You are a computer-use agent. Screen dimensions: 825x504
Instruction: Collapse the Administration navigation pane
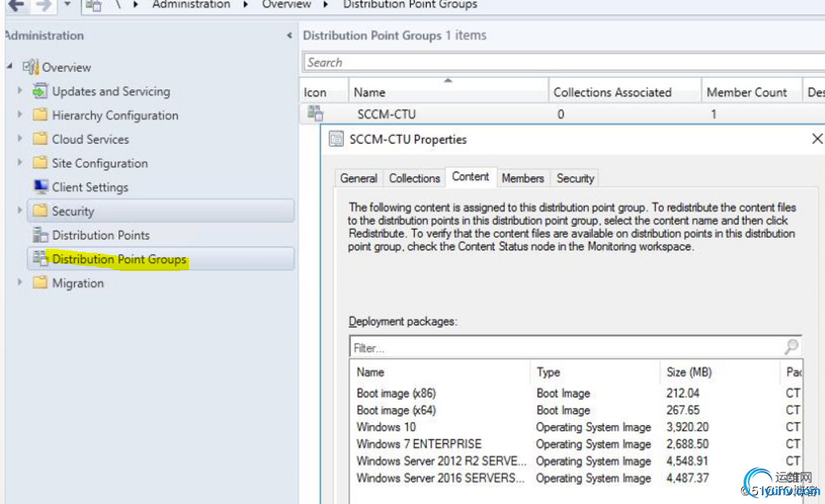[x=289, y=36]
